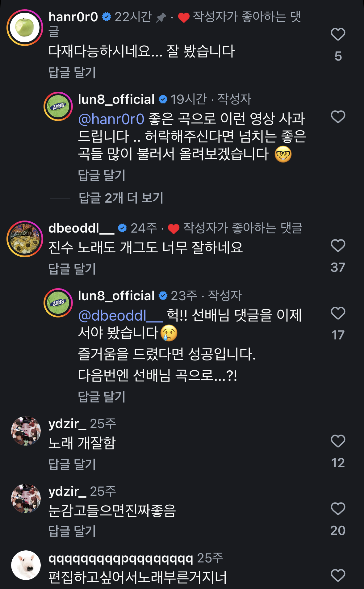Open hanr0r0's green apple profile picture
Screen dimensions: 364x589
point(25,27)
